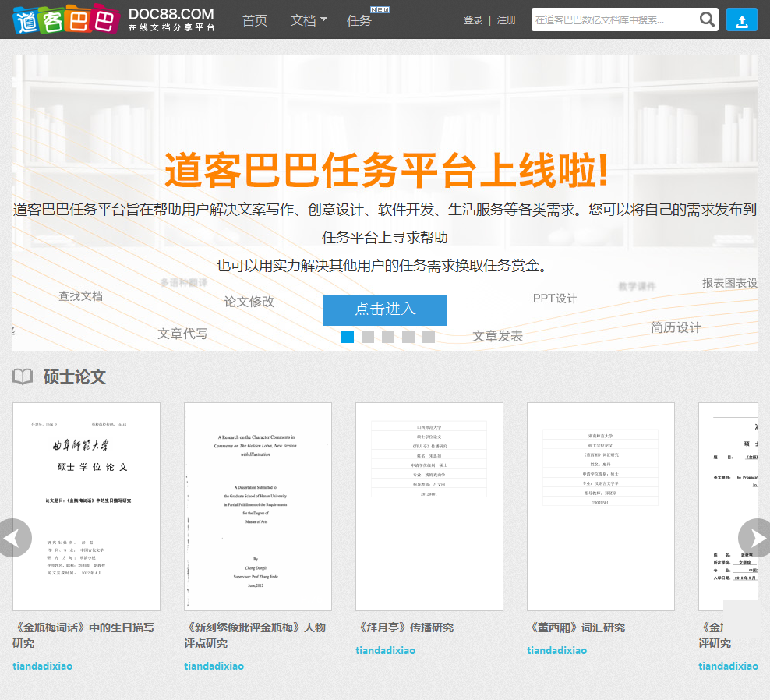The height and width of the screenshot is (700, 770).
Task: Open the 文档 menu
Action: tap(303, 20)
